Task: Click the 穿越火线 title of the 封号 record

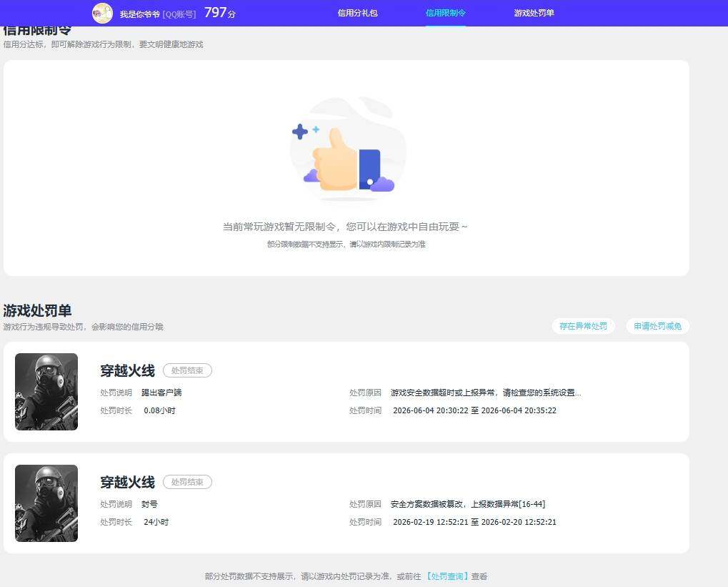Action: click(128, 483)
